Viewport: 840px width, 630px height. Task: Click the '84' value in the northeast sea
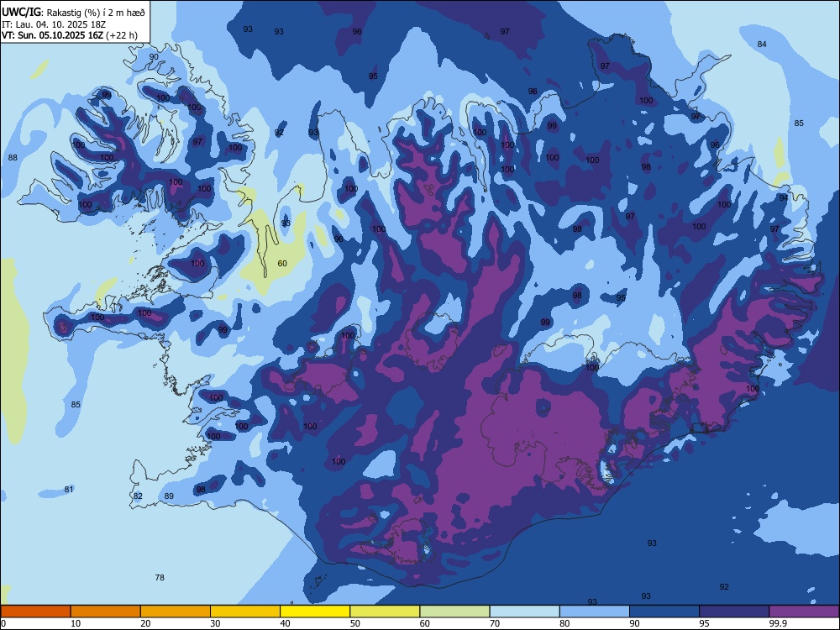[x=762, y=44]
